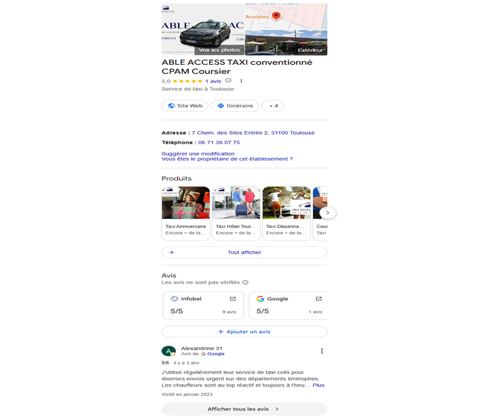Open Alexandrine 31 reviewer name
504x420 pixels.
(x=202, y=348)
